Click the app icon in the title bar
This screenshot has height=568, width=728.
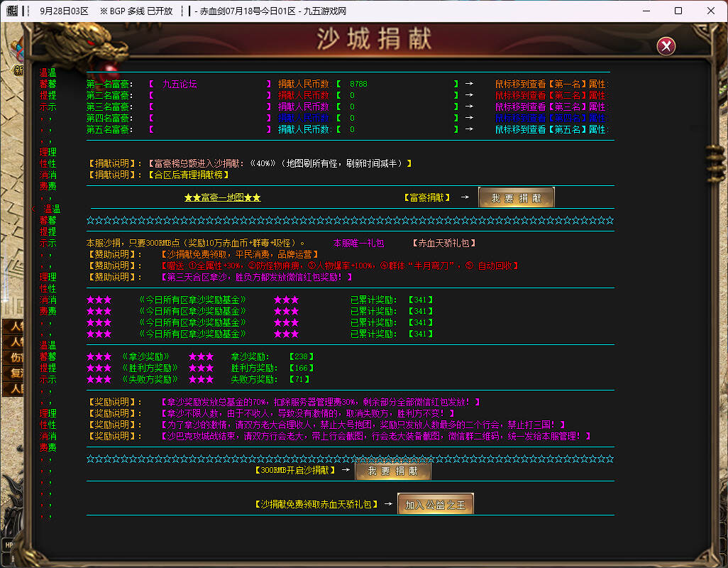tap(9, 11)
